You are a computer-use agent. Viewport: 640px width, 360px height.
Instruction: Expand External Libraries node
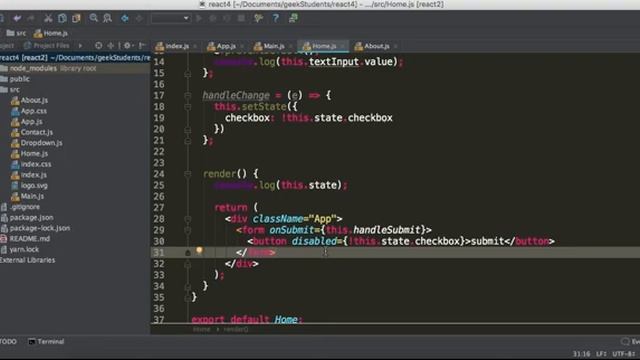pyautogui.click(x=27, y=260)
